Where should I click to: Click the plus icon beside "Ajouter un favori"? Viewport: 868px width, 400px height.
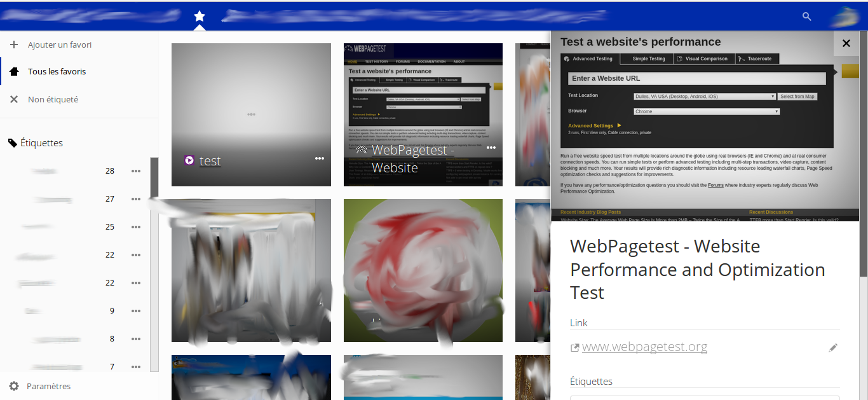coord(14,45)
